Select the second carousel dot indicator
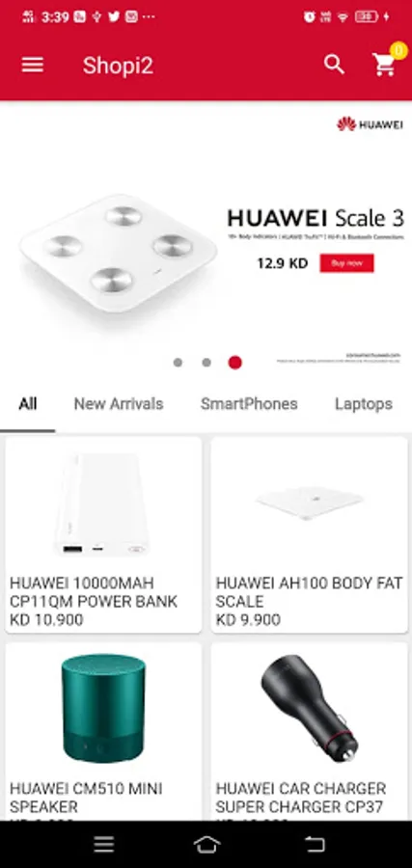 point(206,363)
